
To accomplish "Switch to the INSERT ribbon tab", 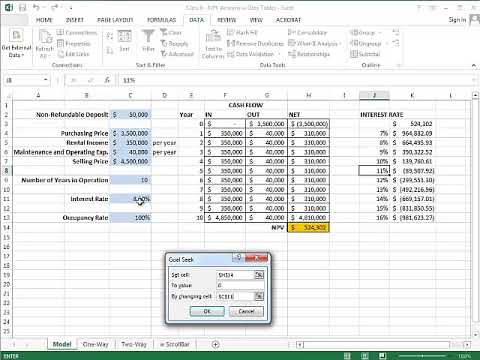I will 75,20.
